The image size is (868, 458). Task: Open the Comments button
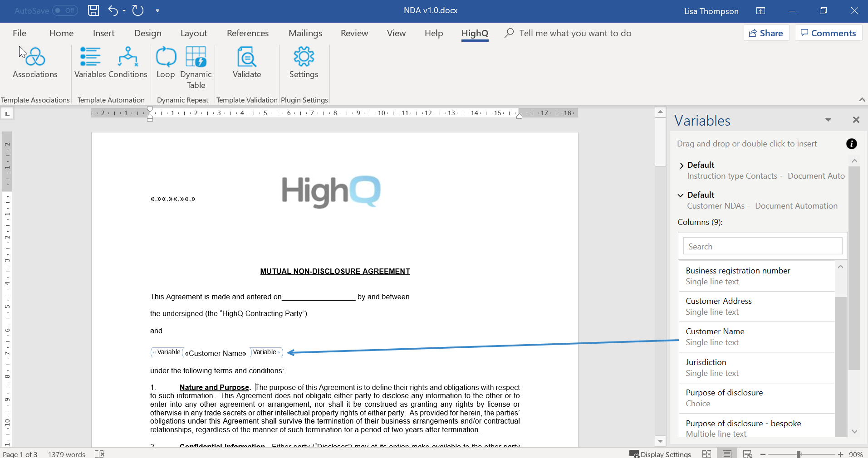click(x=828, y=33)
